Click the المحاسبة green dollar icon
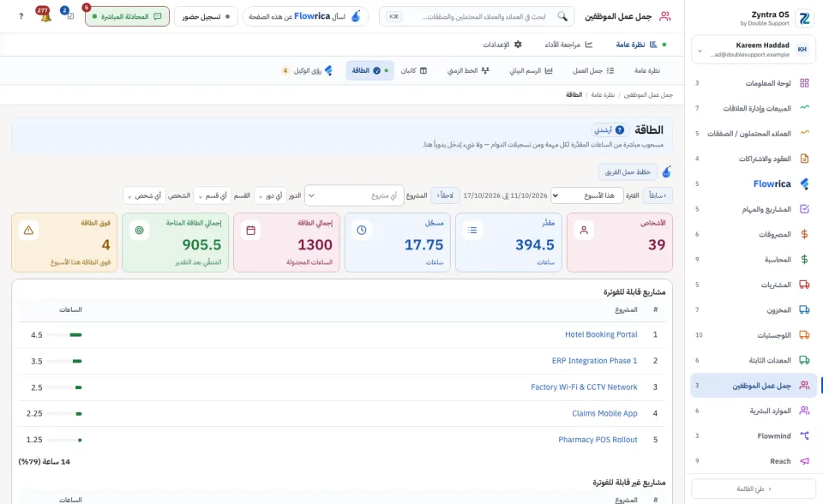The image size is (823, 504). pos(804,260)
